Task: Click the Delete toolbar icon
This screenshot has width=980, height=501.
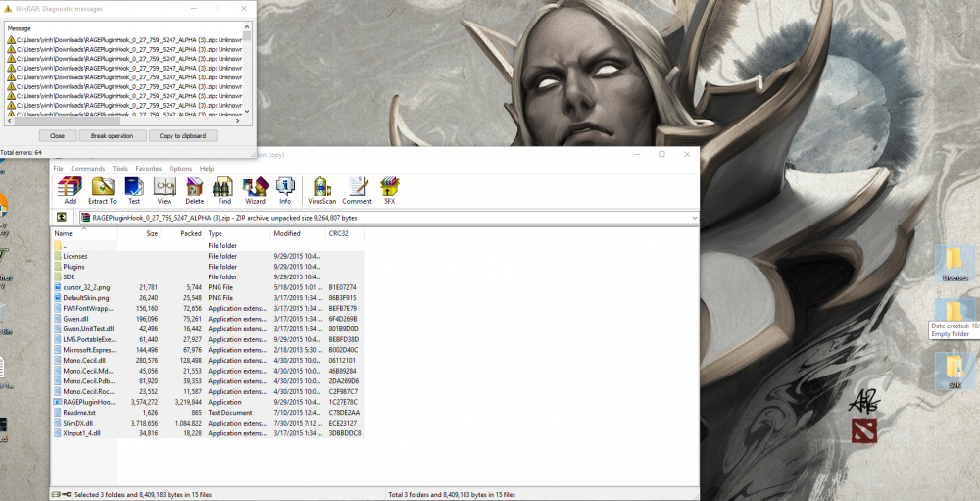Action: pos(194,190)
